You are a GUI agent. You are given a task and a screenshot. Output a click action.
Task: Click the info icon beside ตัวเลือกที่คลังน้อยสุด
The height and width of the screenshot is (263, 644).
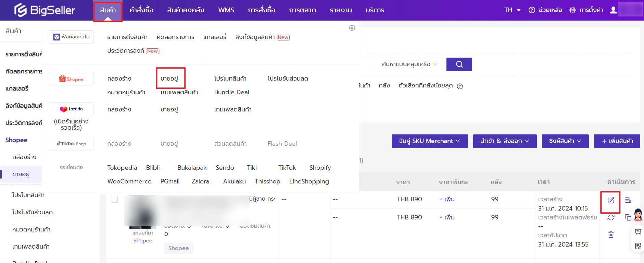[460, 86]
